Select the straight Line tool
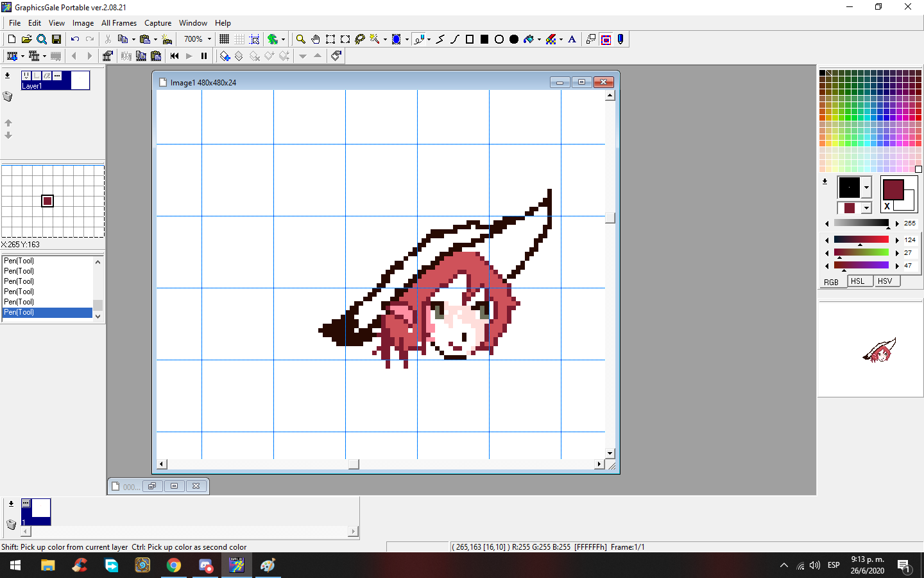This screenshot has width=924, height=578. tap(440, 39)
